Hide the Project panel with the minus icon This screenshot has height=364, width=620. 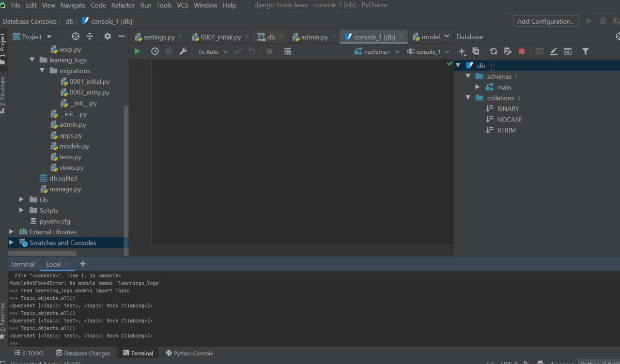122,36
